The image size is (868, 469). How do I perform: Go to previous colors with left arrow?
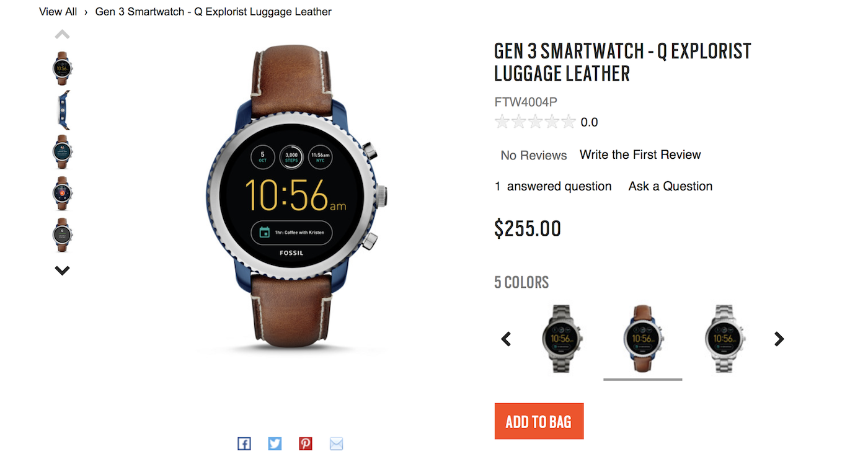coord(506,339)
